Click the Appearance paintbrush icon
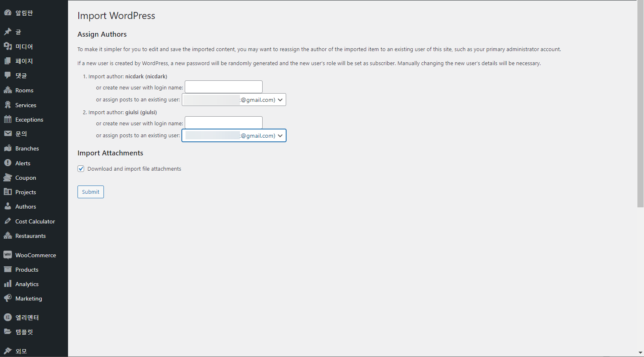This screenshot has width=644, height=357. (x=7, y=351)
